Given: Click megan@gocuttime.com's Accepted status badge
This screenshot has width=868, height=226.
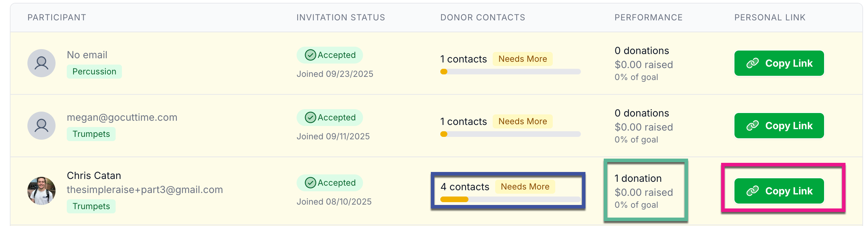Looking at the screenshot, I should click(330, 118).
